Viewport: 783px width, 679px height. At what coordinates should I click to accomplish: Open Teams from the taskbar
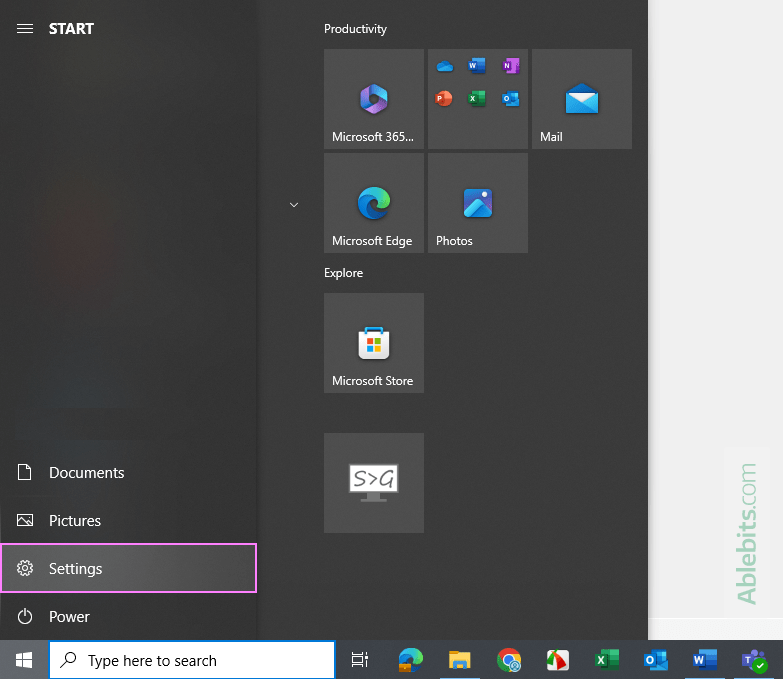point(754,660)
